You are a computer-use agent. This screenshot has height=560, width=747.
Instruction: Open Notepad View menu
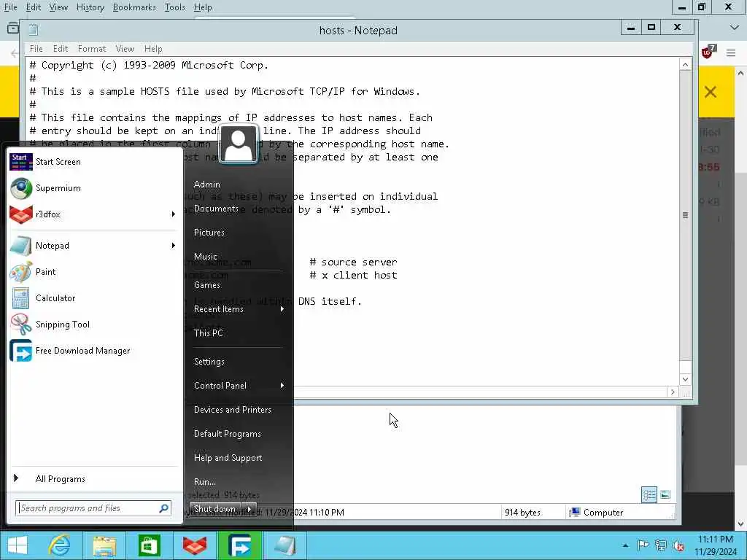click(x=125, y=49)
